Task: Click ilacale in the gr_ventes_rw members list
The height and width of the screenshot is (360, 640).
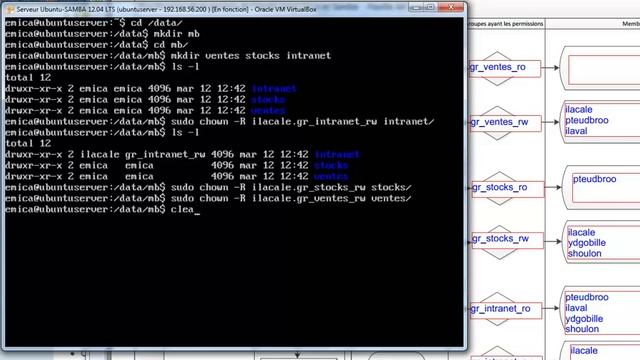Action: click(579, 109)
